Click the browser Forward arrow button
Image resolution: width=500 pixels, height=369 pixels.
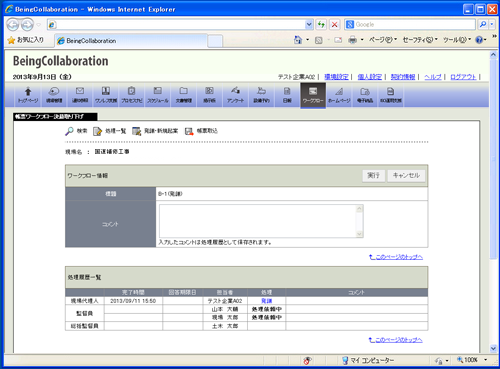[x=27, y=24]
